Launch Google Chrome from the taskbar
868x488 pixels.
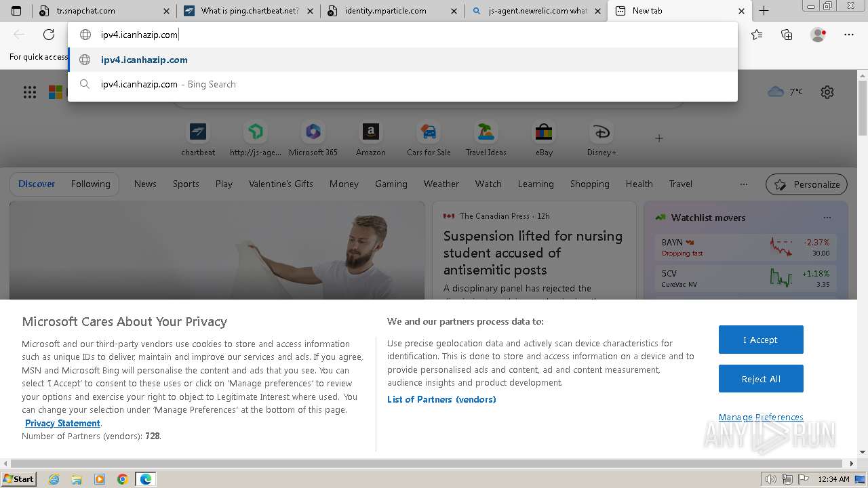tap(122, 479)
